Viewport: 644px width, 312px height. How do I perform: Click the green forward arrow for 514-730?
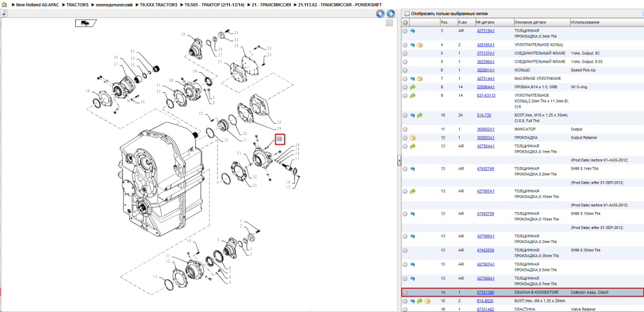tap(420, 115)
